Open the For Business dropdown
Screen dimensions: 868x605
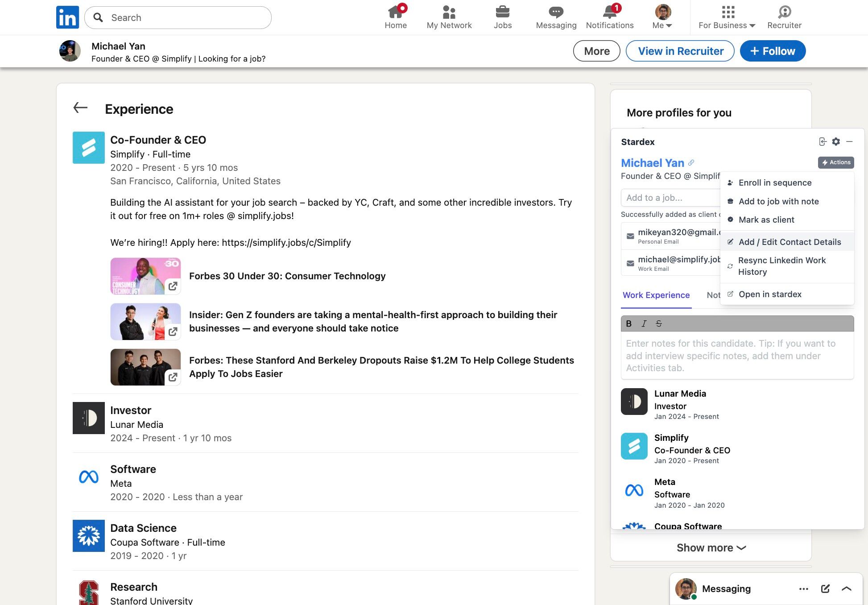pos(727,17)
